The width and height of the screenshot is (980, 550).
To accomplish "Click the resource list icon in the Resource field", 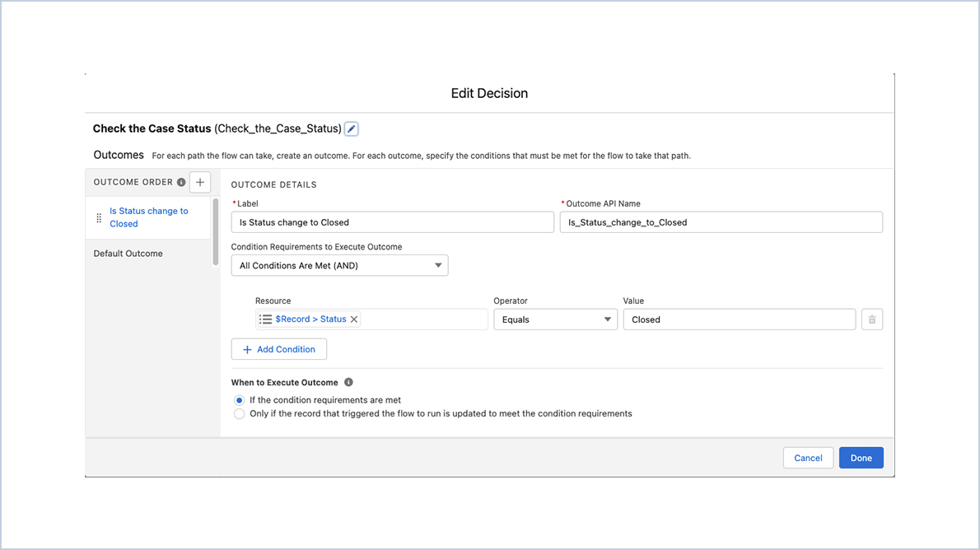I will pos(265,319).
